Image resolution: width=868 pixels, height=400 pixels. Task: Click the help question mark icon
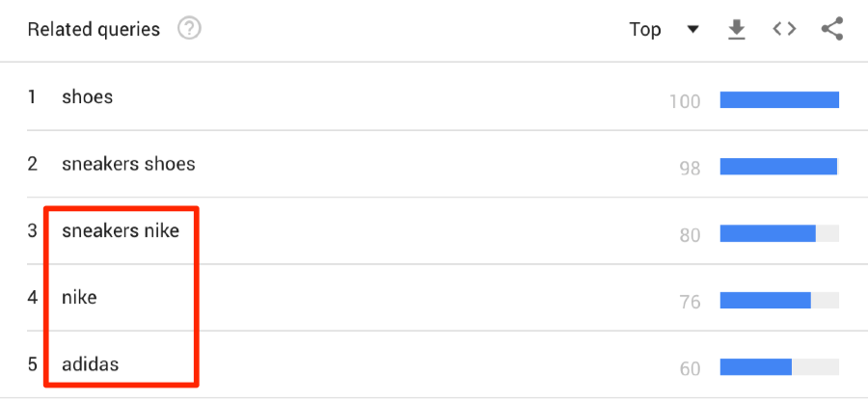pyautogui.click(x=189, y=30)
